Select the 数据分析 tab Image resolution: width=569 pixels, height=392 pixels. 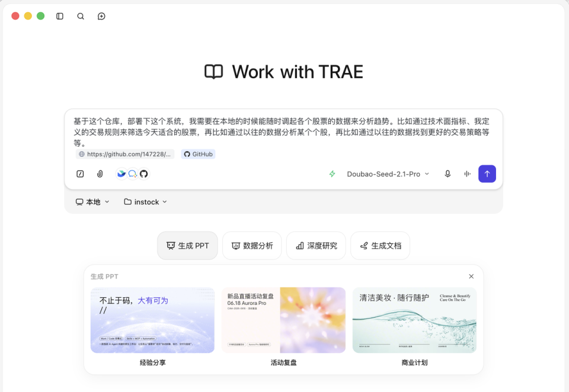[x=252, y=246]
